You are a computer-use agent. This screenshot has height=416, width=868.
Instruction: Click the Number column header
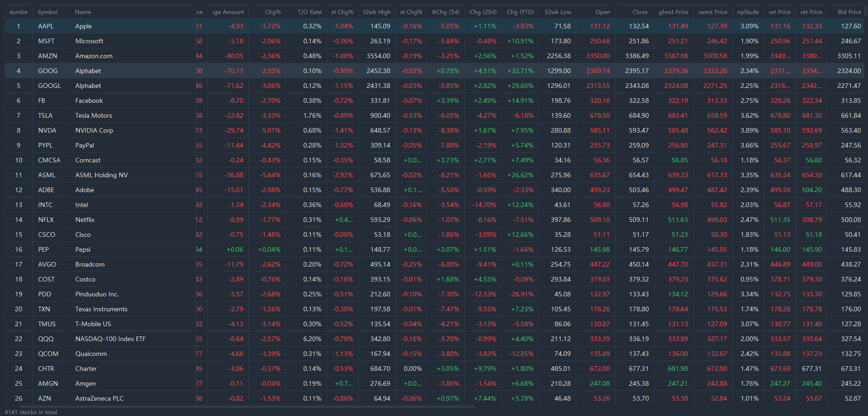click(x=19, y=12)
